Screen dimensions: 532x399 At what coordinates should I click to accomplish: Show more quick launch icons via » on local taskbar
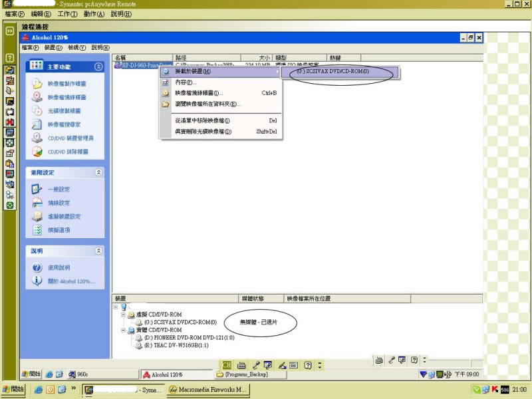tap(73, 388)
